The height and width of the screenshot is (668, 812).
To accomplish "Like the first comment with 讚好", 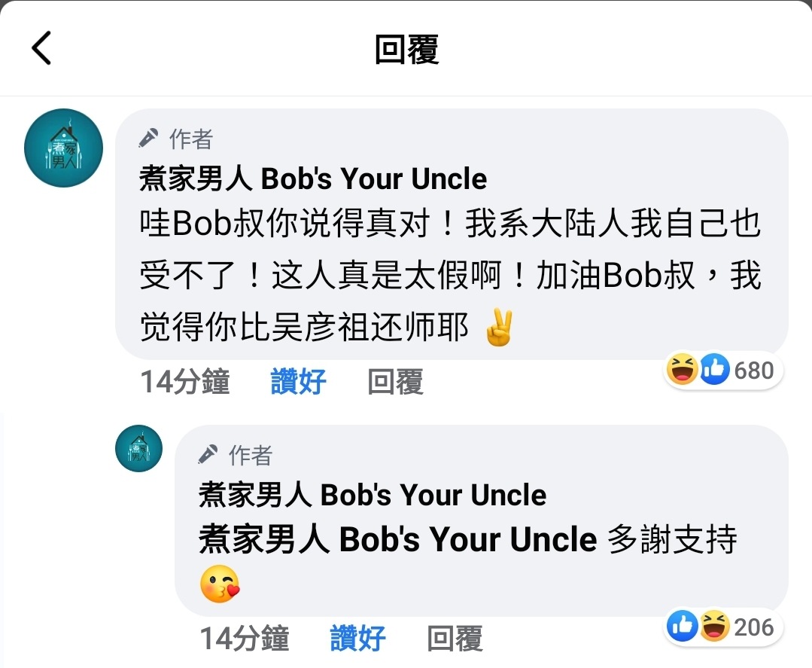I will (x=298, y=381).
